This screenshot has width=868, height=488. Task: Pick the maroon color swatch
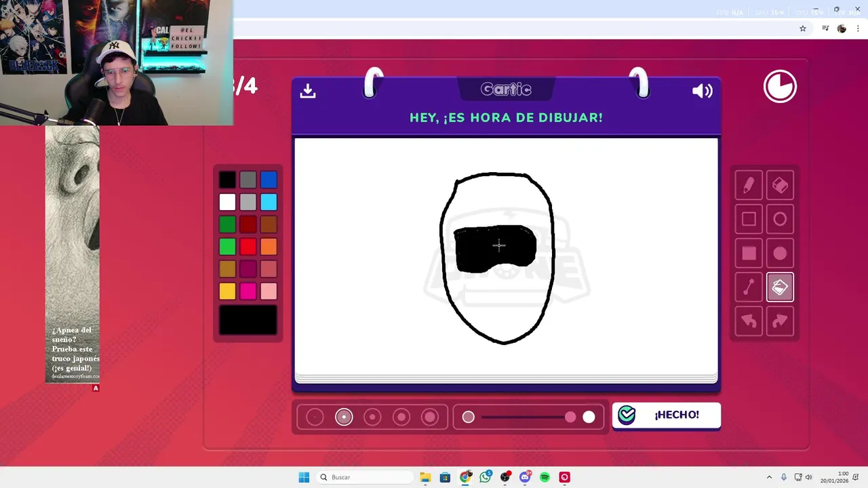tap(248, 269)
